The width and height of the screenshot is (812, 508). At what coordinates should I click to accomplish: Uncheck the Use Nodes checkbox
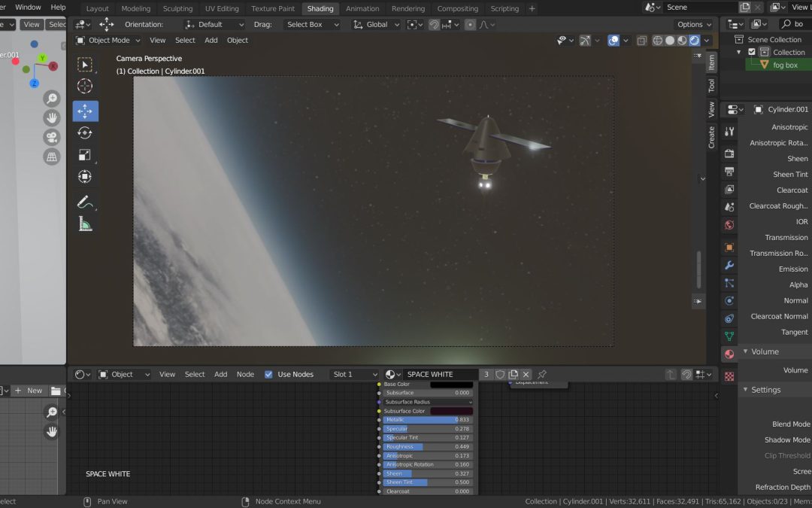(268, 374)
